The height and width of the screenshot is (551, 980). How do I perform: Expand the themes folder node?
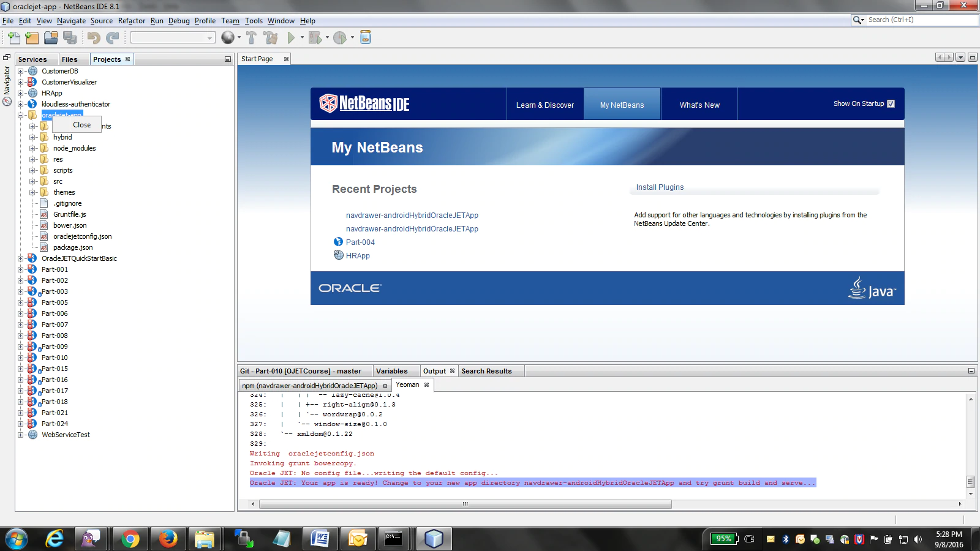point(32,192)
